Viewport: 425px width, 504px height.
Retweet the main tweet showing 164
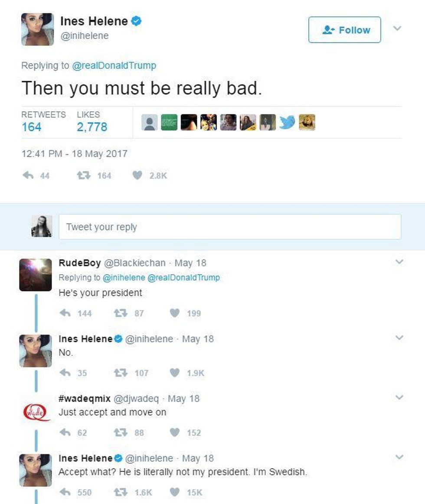tap(83, 175)
